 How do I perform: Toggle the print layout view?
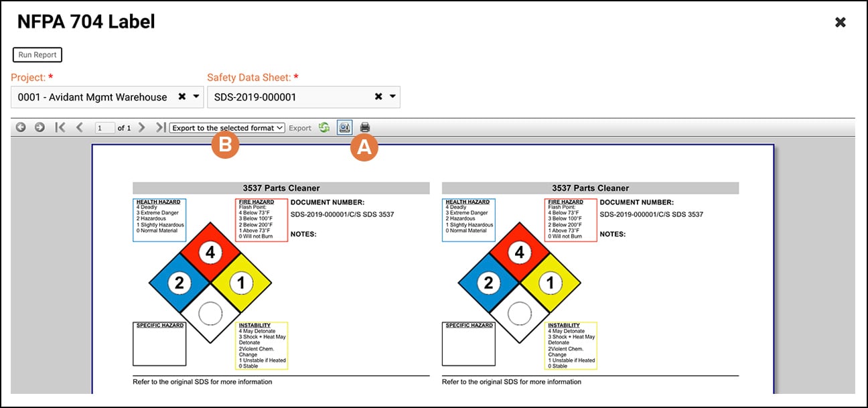344,128
